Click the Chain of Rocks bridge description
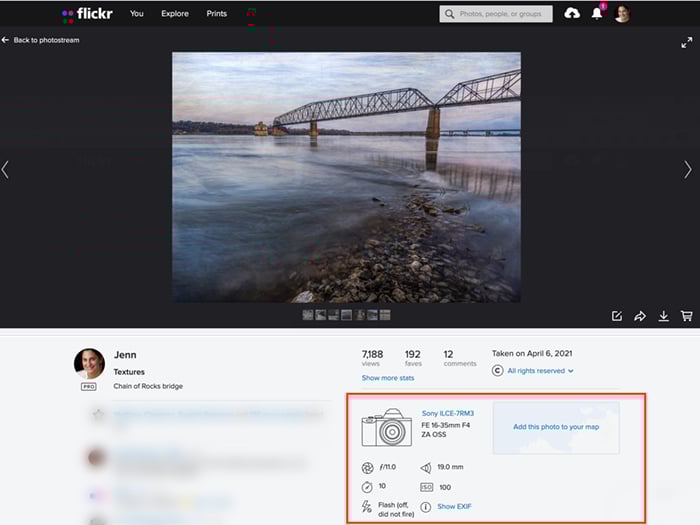The image size is (700, 525). click(x=148, y=386)
